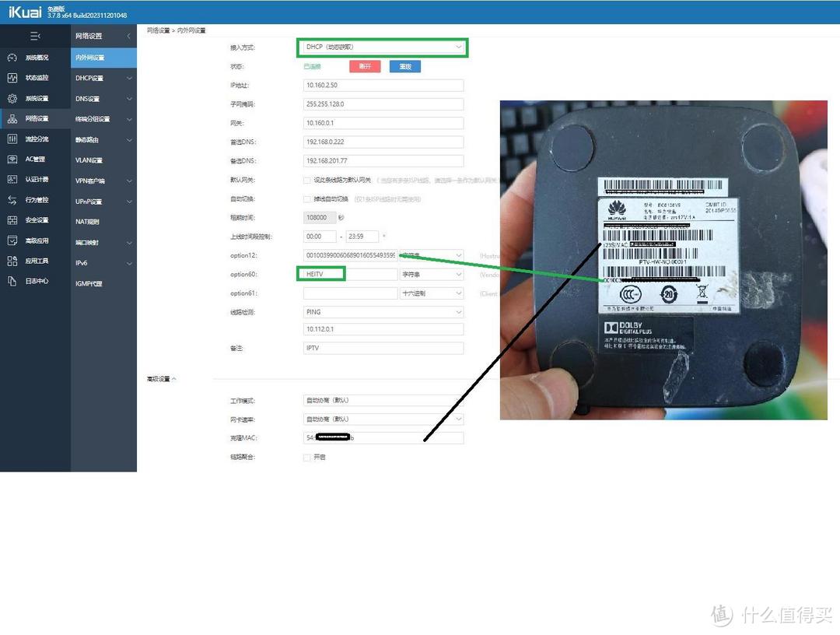Screen dimensions: 840x635
Task: Click PING target field 10.112.0.1
Action: coord(383,329)
